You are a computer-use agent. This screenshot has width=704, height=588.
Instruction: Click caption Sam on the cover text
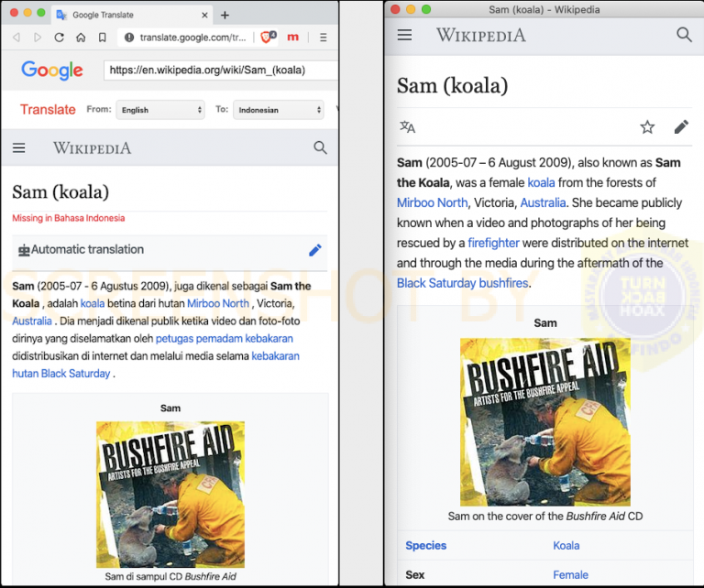(545, 517)
